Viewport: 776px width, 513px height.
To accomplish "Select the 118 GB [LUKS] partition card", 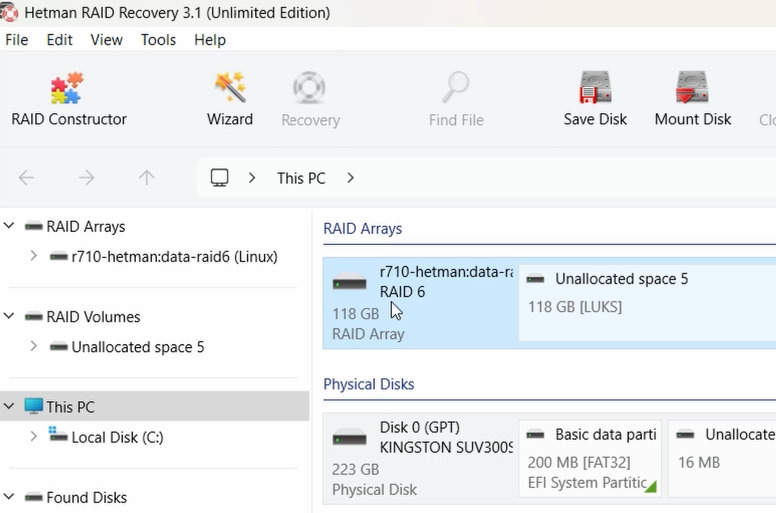I will click(647, 303).
